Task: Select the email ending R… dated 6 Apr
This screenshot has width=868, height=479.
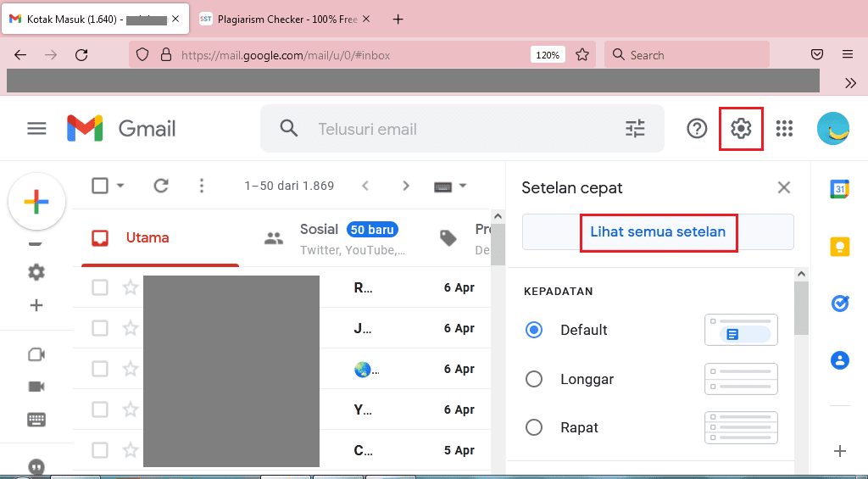Action: click(x=100, y=287)
